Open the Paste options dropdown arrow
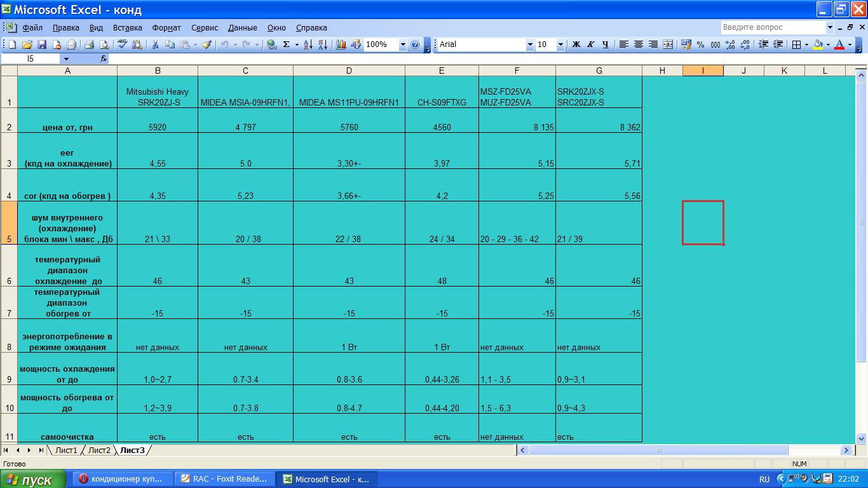This screenshot has height=488, width=868. point(195,44)
